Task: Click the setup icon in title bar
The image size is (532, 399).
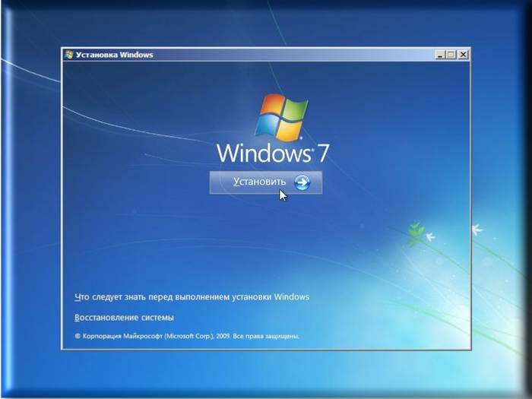Action: pyautogui.click(x=69, y=55)
